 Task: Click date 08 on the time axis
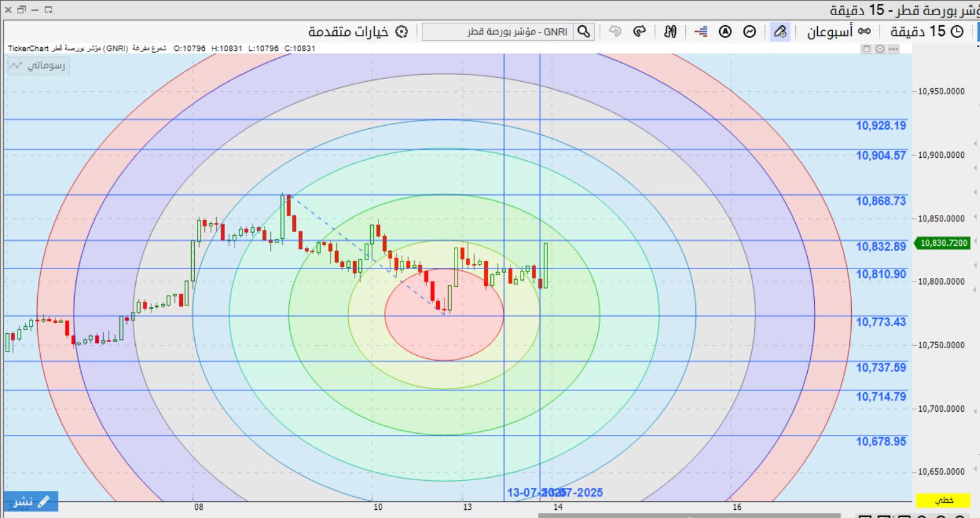tap(199, 507)
